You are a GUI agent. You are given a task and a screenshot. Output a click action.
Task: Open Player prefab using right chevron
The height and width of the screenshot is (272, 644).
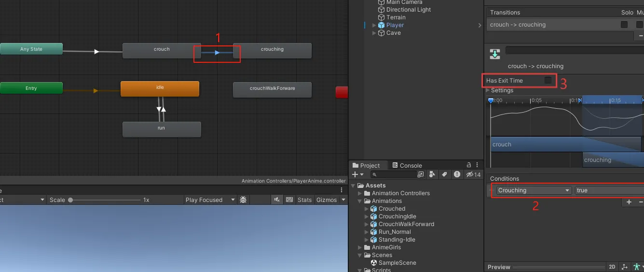[x=480, y=25]
